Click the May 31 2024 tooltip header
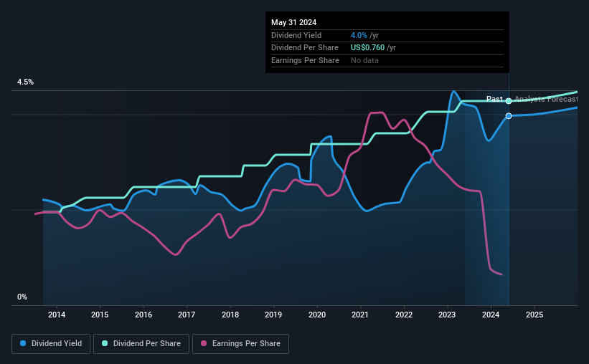 293,22
